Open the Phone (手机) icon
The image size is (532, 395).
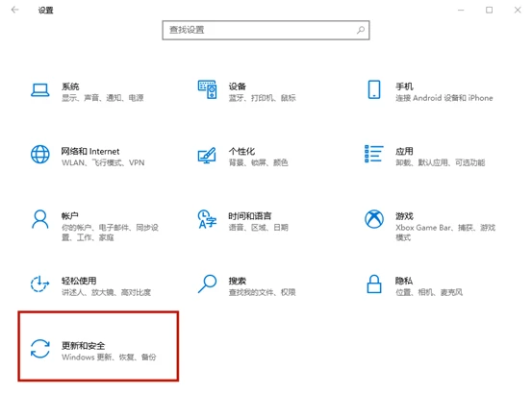(x=374, y=89)
